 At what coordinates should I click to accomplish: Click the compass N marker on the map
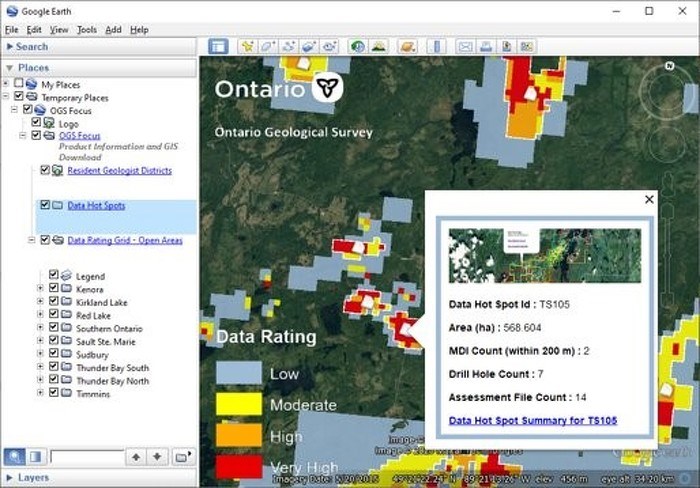[669, 66]
